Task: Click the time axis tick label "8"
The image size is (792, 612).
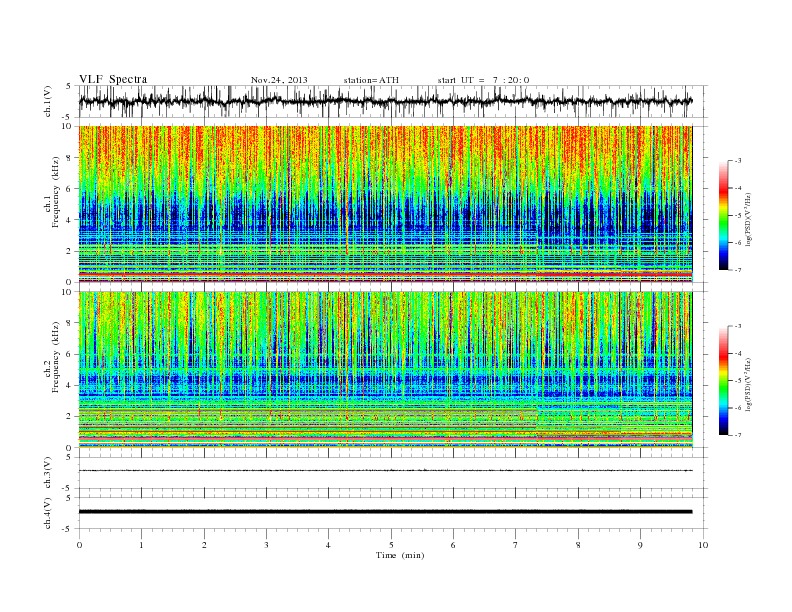Action: pos(578,545)
